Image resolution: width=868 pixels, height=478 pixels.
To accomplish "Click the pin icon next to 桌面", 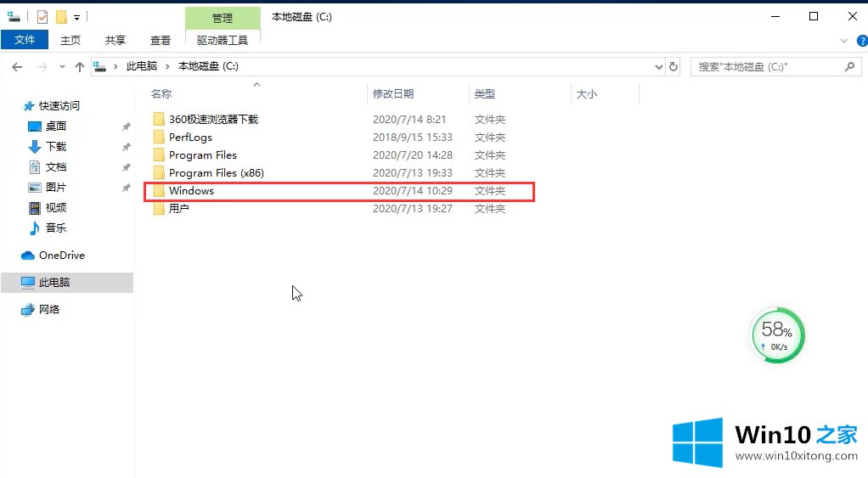I will (x=127, y=127).
